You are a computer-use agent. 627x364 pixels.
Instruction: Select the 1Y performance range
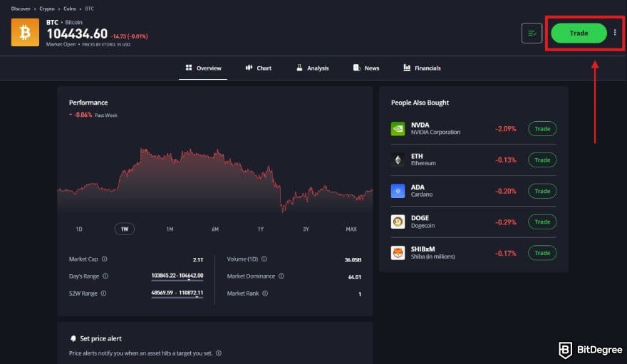261,229
